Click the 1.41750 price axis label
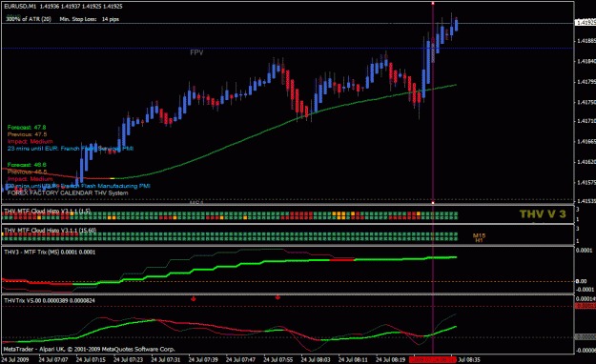 (x=586, y=102)
